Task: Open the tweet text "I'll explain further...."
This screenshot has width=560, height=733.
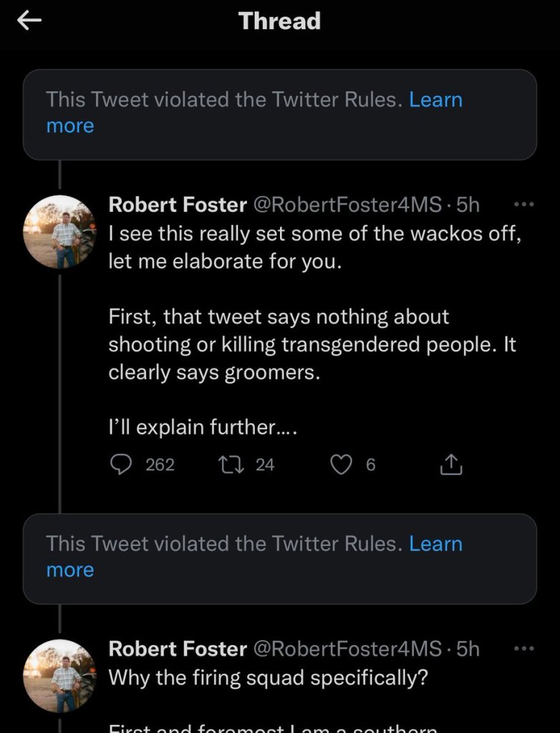Action: [202, 427]
